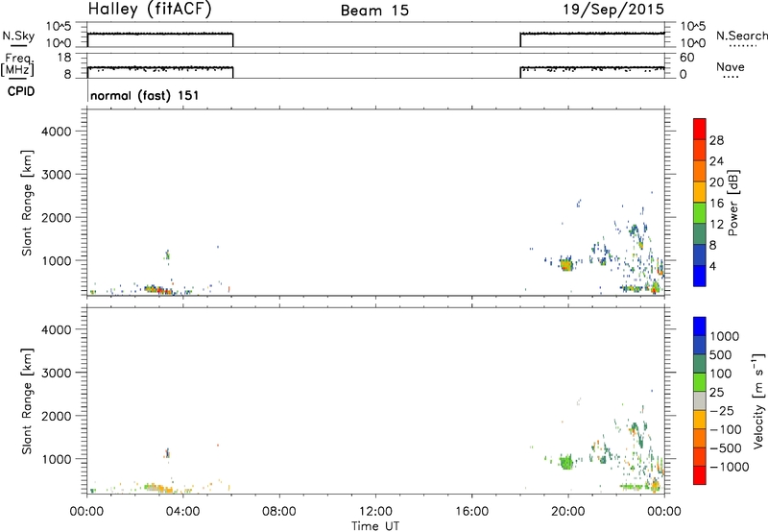Screen dimensions: 768x532
Task: Click the 'Slant Range [km]' label of the power panel
Action: pos(27,203)
